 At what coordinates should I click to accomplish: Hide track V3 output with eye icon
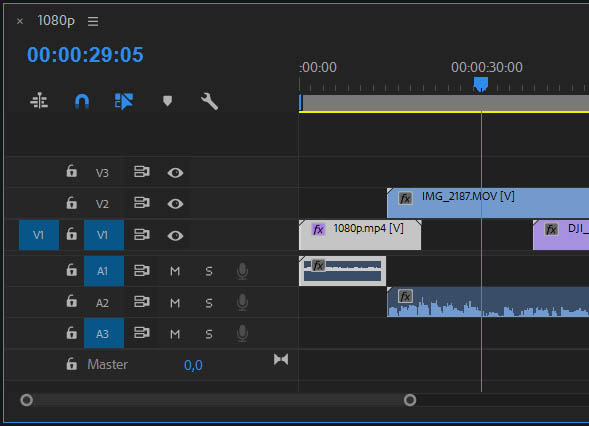175,173
